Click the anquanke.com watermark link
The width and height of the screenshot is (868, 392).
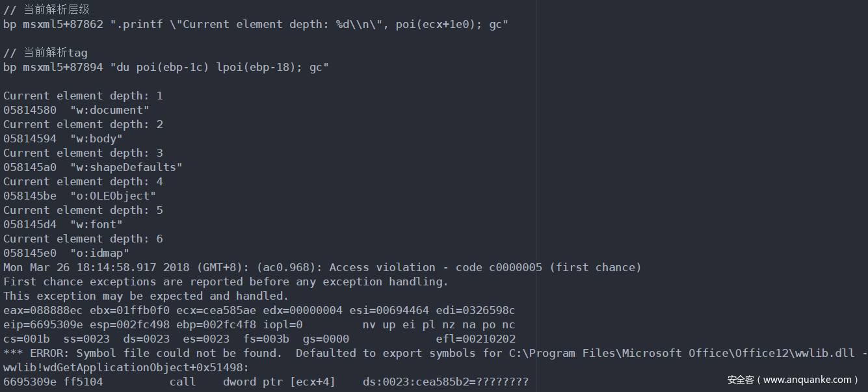792,380
